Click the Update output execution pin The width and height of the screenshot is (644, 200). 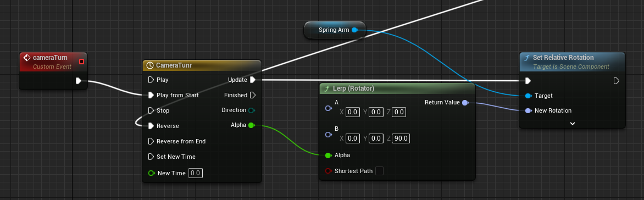(x=253, y=80)
